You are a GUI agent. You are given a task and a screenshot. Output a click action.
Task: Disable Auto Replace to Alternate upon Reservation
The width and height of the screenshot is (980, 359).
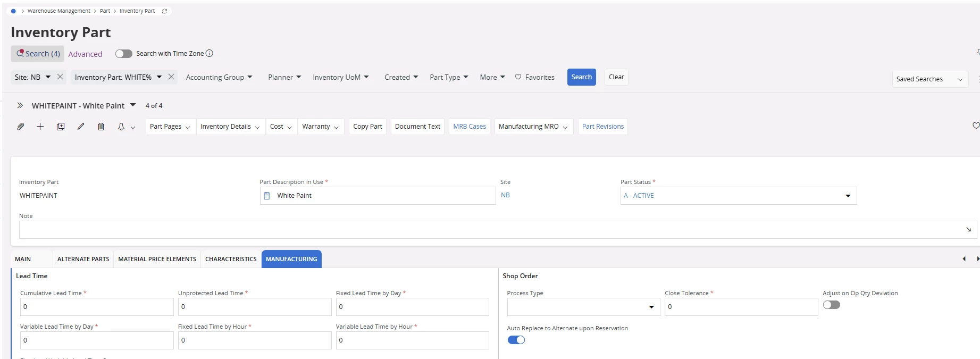coord(516,340)
